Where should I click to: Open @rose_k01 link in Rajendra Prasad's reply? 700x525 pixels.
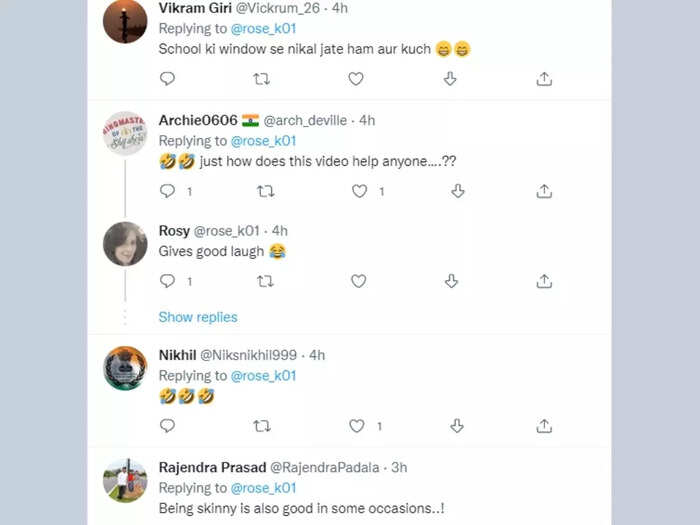(263, 488)
